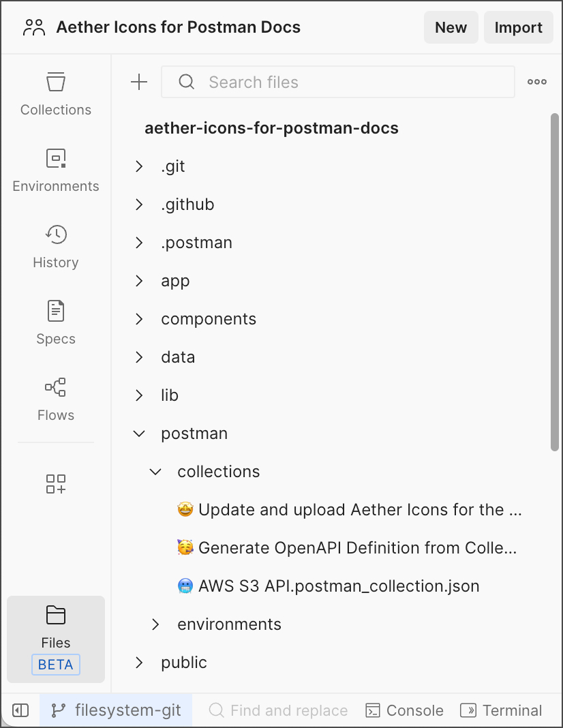Image resolution: width=563 pixels, height=728 pixels.
Task: Click the Import button
Action: pyautogui.click(x=518, y=27)
